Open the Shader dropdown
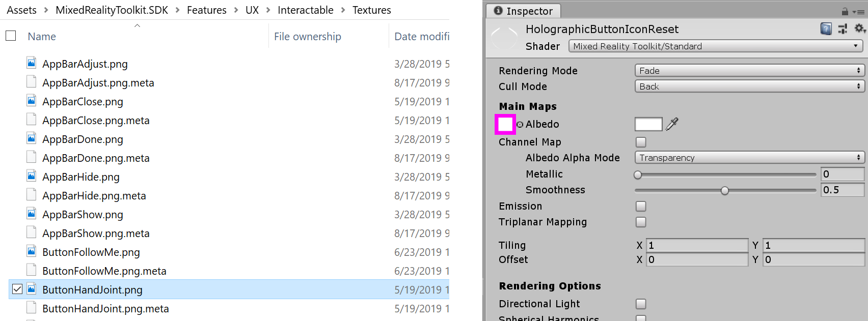 (716, 46)
